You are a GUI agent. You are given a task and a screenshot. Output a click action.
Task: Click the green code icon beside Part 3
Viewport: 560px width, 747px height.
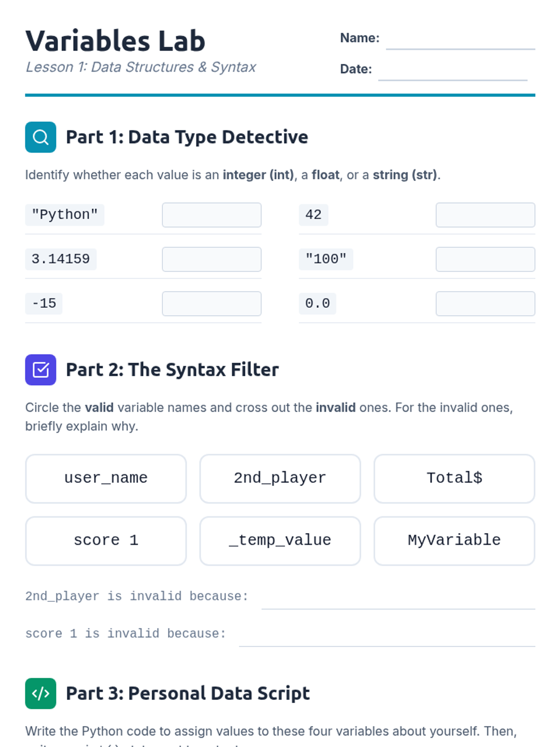(x=41, y=693)
